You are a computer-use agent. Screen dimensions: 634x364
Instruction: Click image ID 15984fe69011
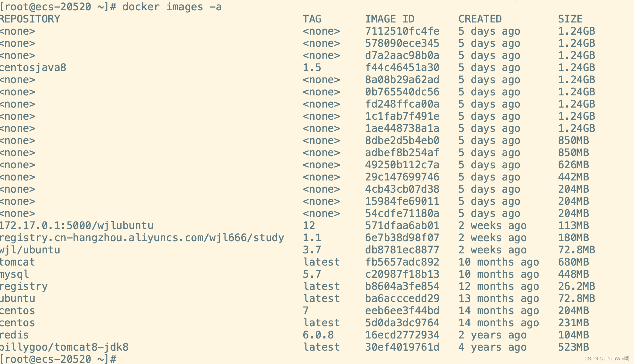tap(402, 201)
